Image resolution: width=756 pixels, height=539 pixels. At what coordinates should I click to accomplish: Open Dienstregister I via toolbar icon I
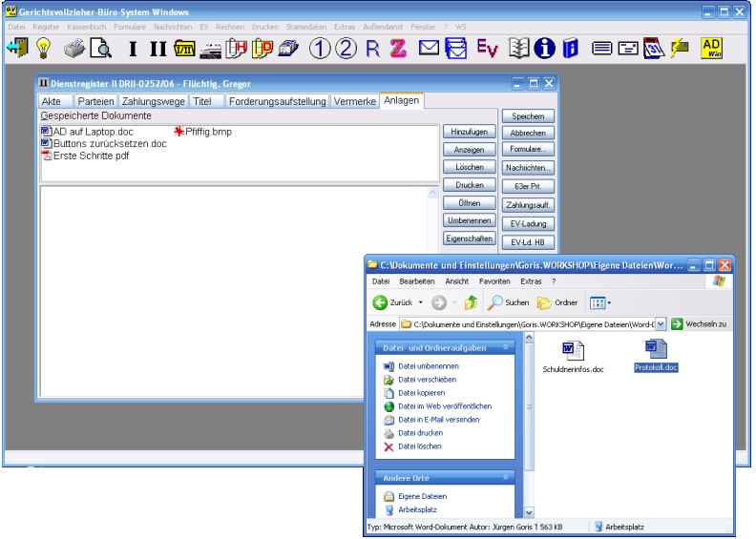[x=133, y=48]
